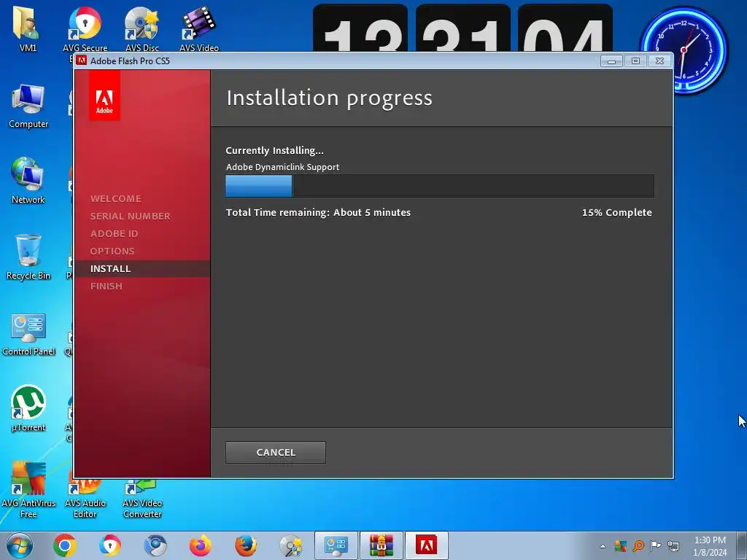Select the VM1 folder desktop icon

[x=28, y=28]
